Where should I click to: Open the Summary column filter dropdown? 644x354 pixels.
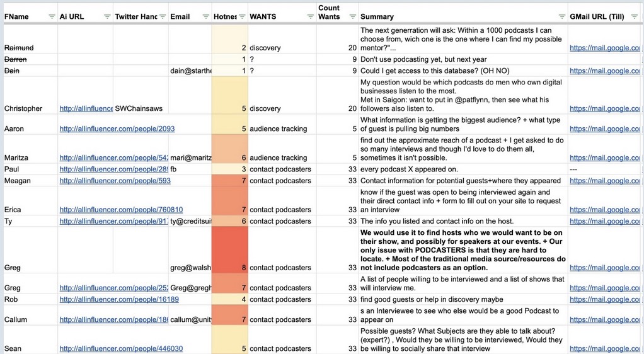pos(561,16)
